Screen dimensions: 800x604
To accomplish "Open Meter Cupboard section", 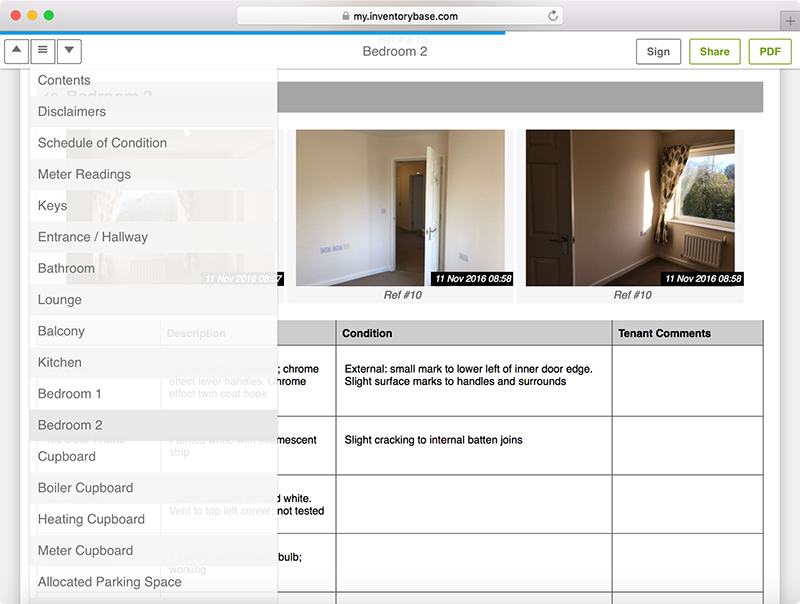I will tap(154, 551).
